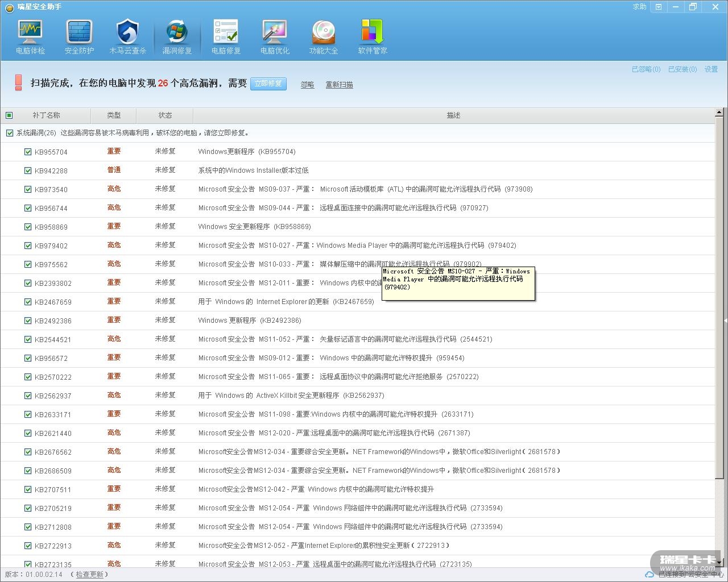728x582 pixels.
Task: Select the 漏洞修复 vulnerability repair module
Action: coord(177,37)
